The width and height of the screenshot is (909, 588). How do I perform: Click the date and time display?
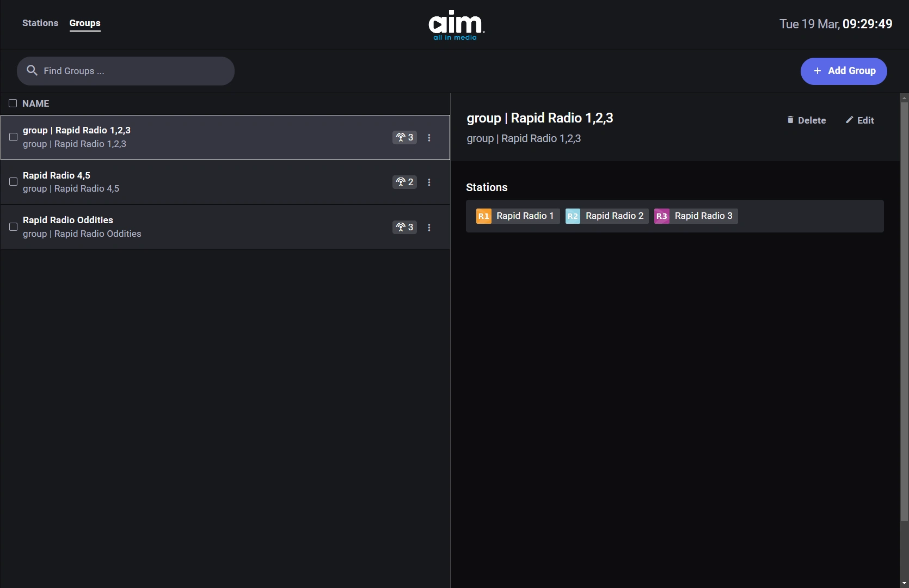click(836, 24)
